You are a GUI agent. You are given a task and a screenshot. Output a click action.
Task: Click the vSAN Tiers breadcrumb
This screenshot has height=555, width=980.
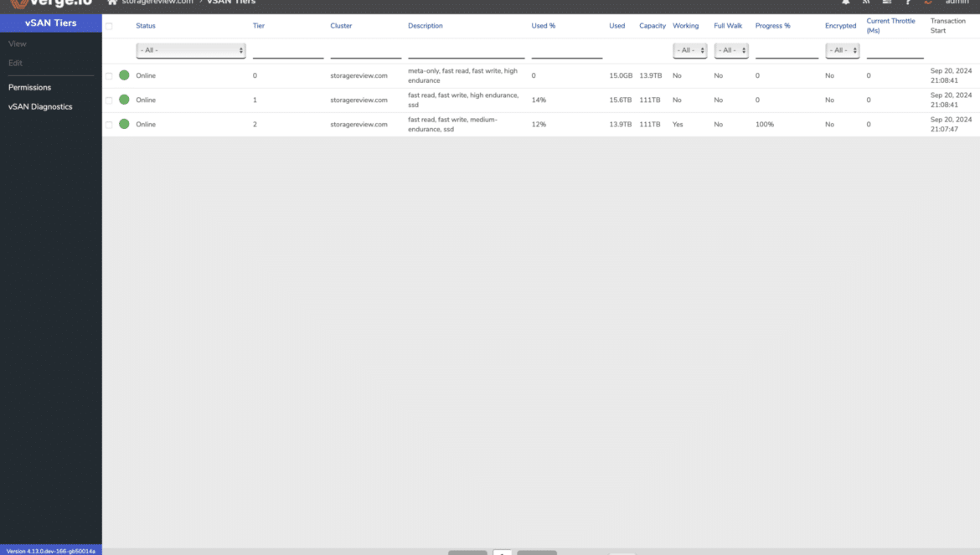pos(231,2)
